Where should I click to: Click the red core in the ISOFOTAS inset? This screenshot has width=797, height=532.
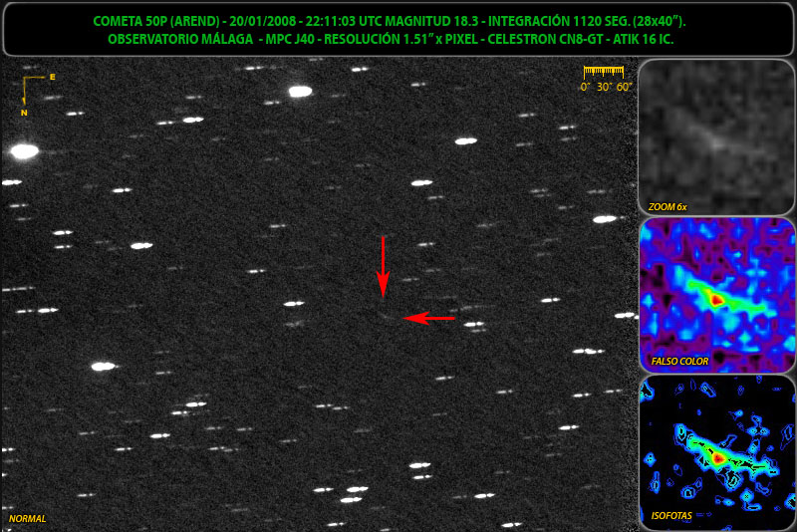(717, 459)
